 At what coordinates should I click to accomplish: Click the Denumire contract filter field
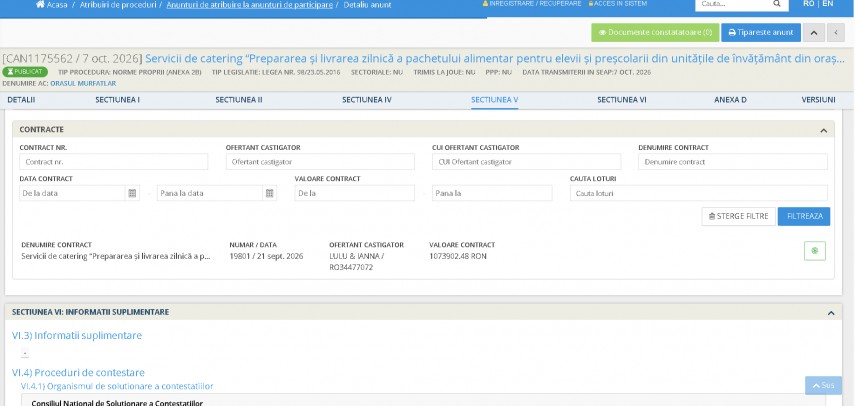pyautogui.click(x=733, y=162)
